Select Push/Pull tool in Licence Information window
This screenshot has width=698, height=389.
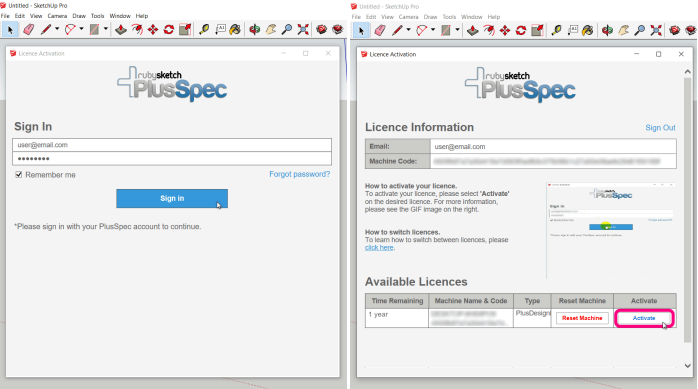point(473,30)
